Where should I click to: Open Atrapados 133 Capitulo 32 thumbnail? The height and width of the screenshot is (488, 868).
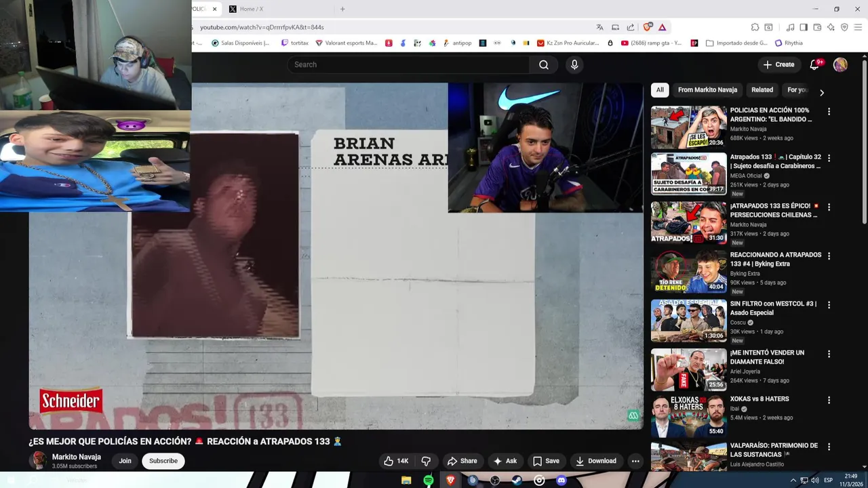688,174
